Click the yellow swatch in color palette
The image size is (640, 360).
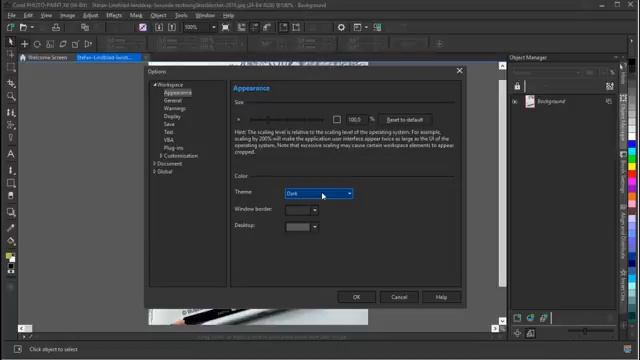coord(632,167)
